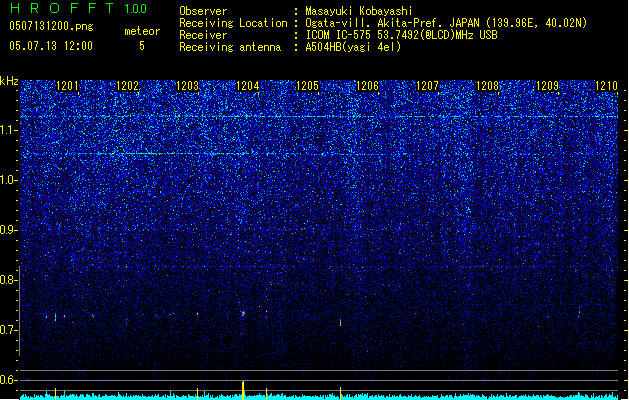This screenshot has width=629, height=400.
Task: Click the A504HB(yagi 4el) antenna text
Action: point(353,47)
